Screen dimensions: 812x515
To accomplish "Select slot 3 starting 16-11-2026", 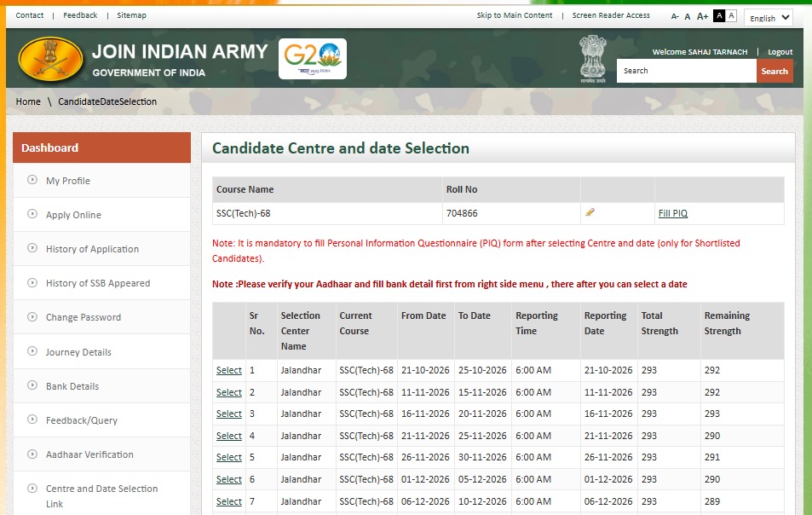I will tap(229, 414).
